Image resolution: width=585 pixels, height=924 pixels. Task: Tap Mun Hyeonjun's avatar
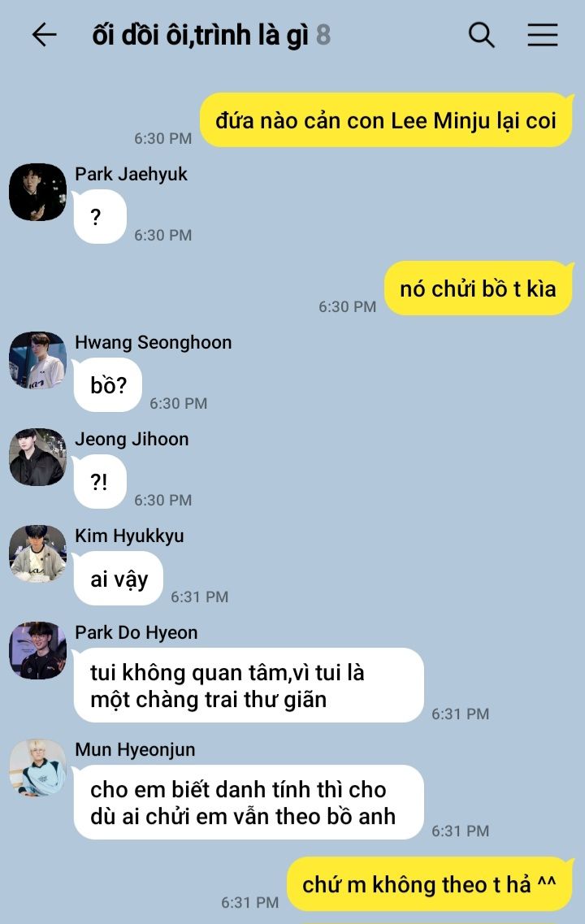37,767
